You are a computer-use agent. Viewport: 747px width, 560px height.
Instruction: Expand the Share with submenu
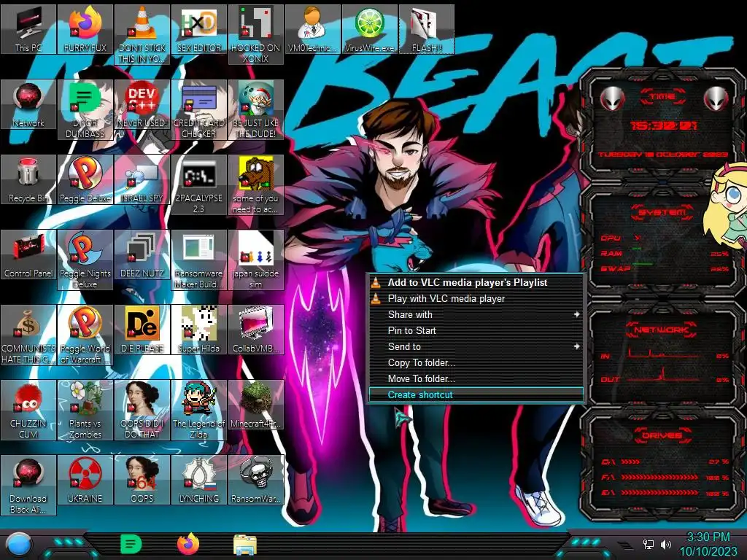tap(476, 315)
